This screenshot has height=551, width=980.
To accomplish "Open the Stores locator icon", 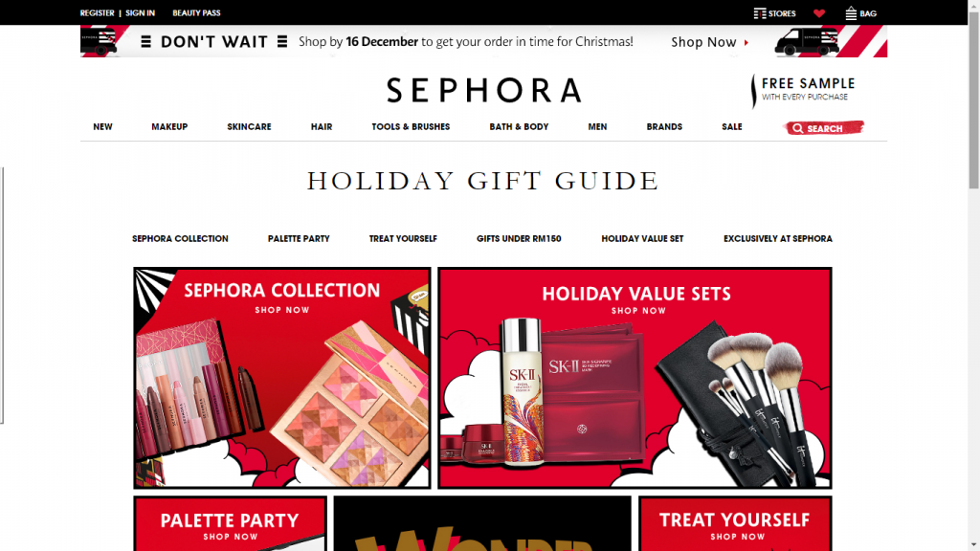I will tap(760, 13).
